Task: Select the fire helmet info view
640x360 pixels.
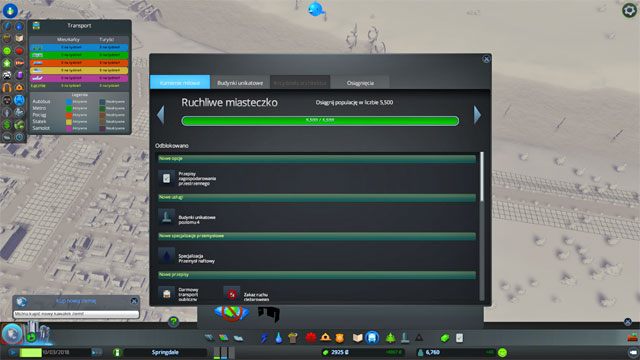Action: (19, 88)
